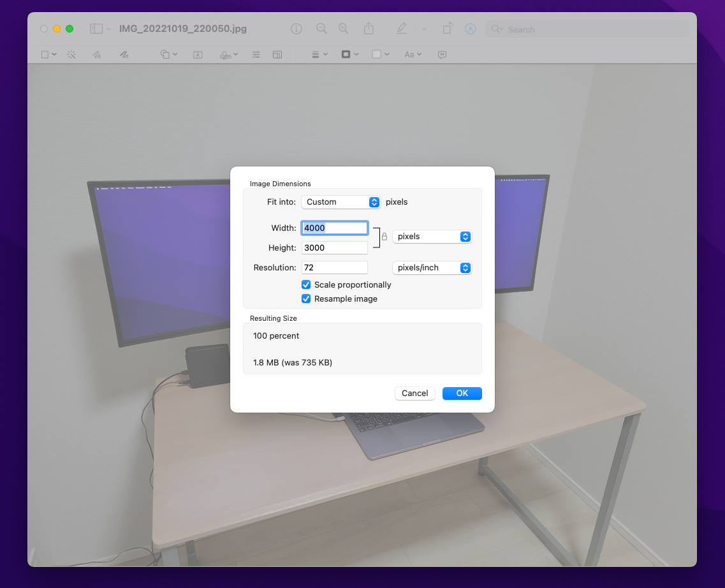Open the Text Style Aa menu

click(x=413, y=55)
